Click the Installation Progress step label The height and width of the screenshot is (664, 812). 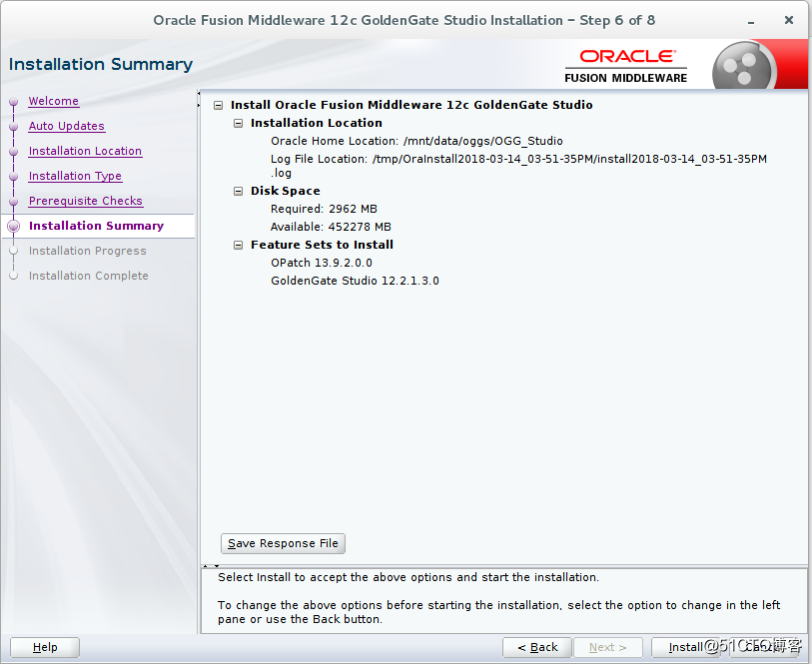(x=88, y=251)
